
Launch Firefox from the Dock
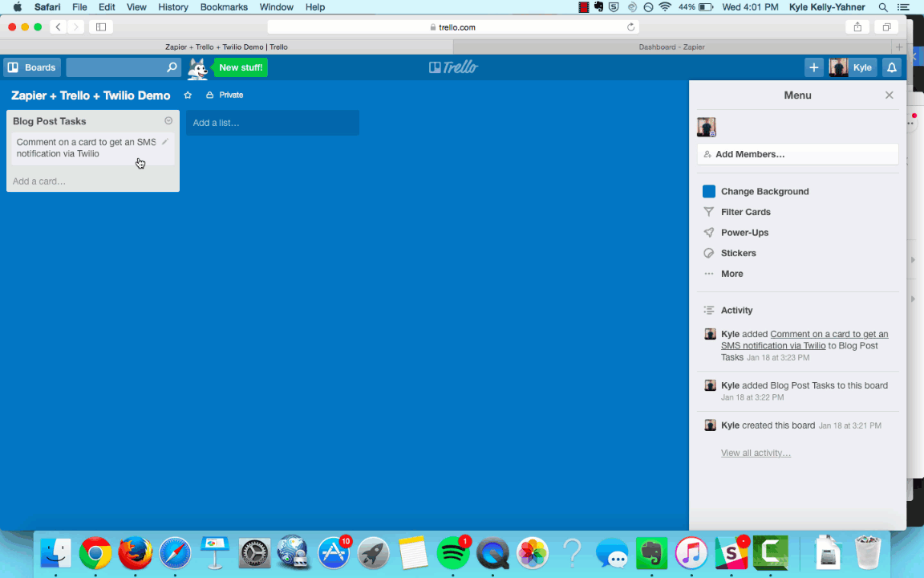coord(135,553)
